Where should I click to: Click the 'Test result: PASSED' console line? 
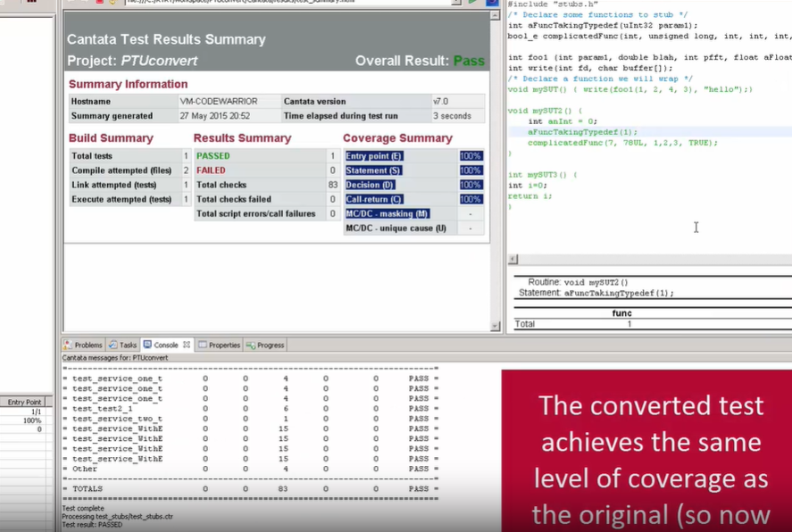92,525
